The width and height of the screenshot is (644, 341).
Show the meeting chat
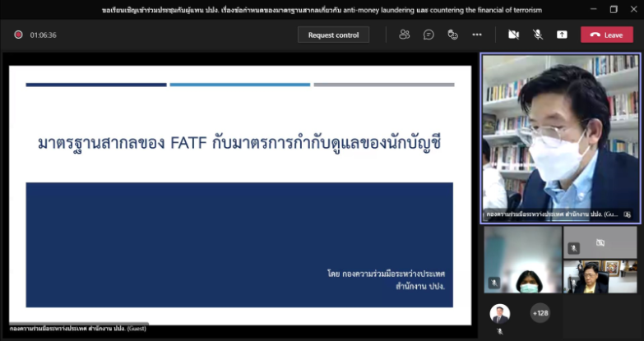click(429, 35)
